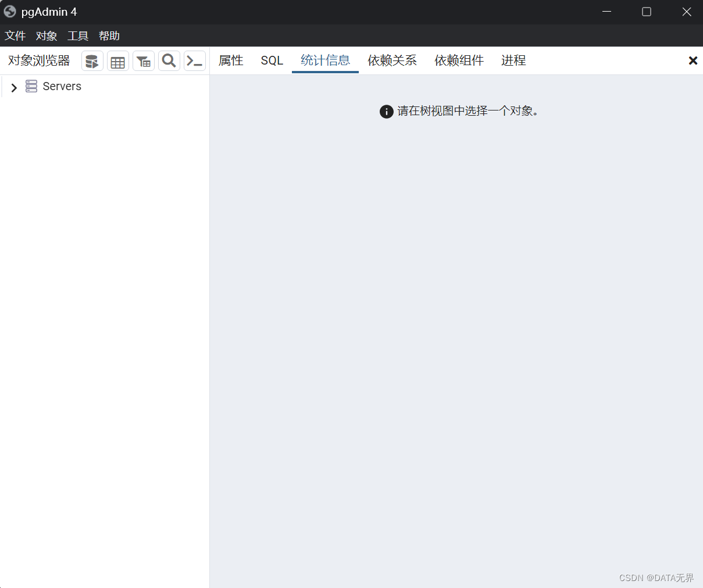This screenshot has width=703, height=588.
Task: Open the 帮助 menu
Action: [109, 35]
